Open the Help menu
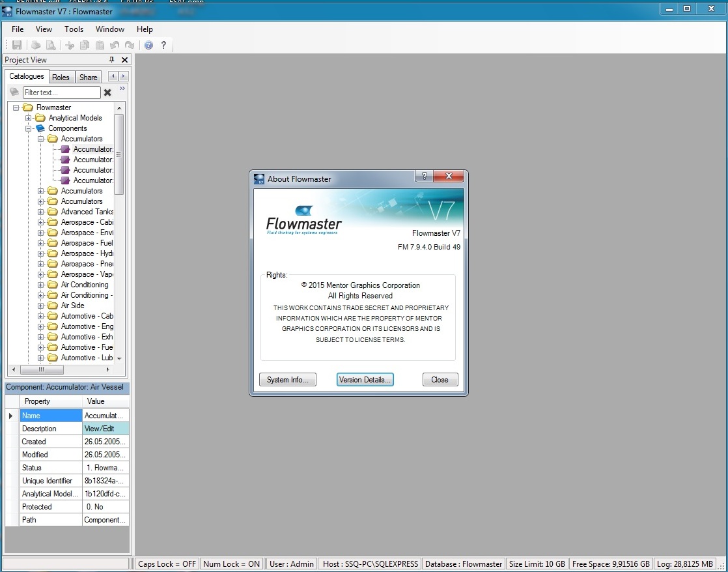Image resolution: width=728 pixels, height=572 pixels. [x=145, y=29]
